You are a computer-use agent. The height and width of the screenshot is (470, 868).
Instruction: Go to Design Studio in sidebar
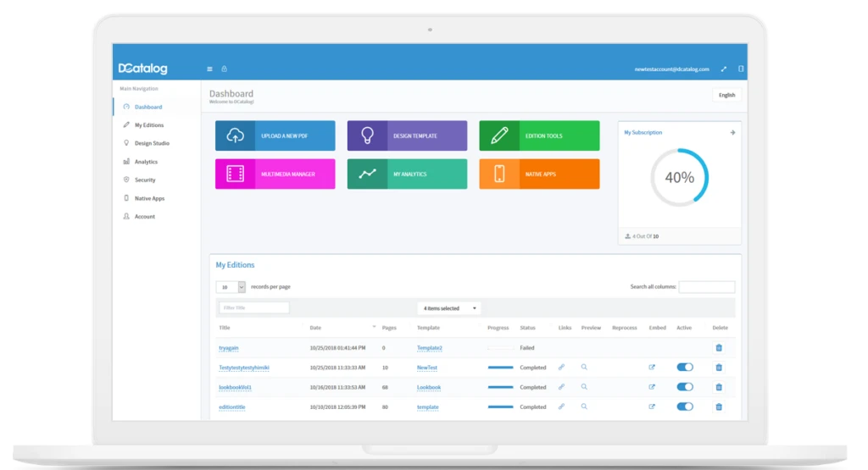(x=152, y=143)
